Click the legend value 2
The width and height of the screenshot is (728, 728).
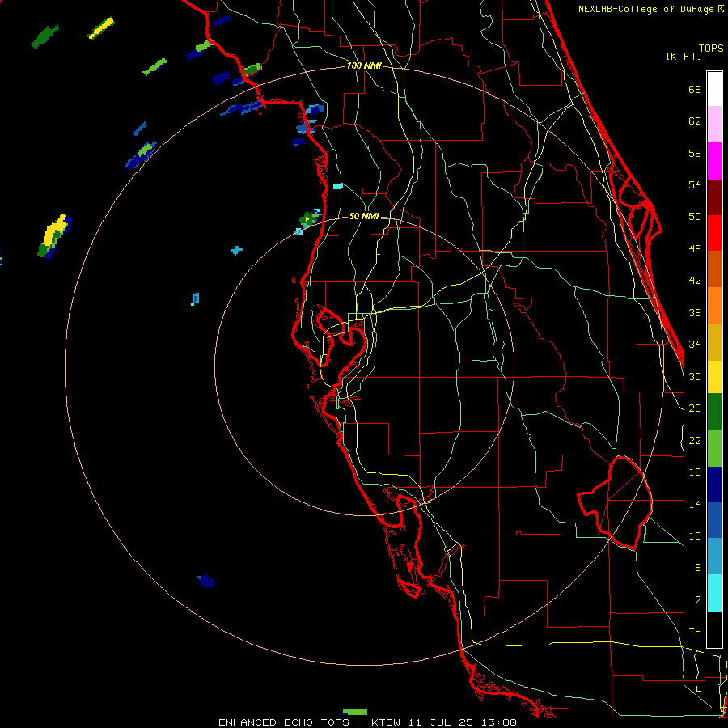coord(697,600)
